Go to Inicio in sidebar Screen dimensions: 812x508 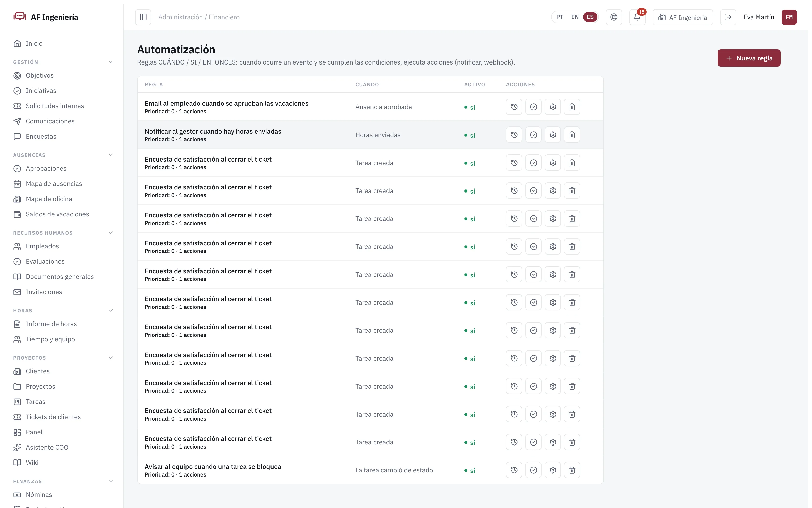(x=34, y=43)
